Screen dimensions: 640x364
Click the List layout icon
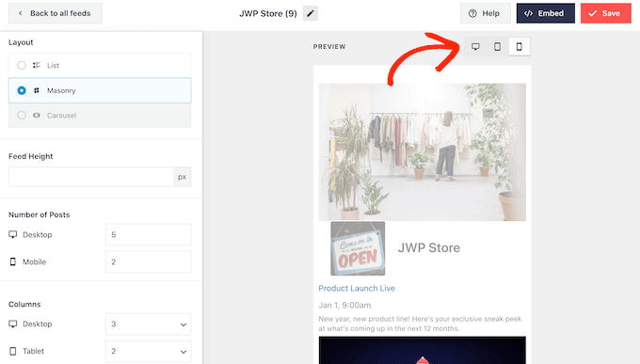click(37, 65)
